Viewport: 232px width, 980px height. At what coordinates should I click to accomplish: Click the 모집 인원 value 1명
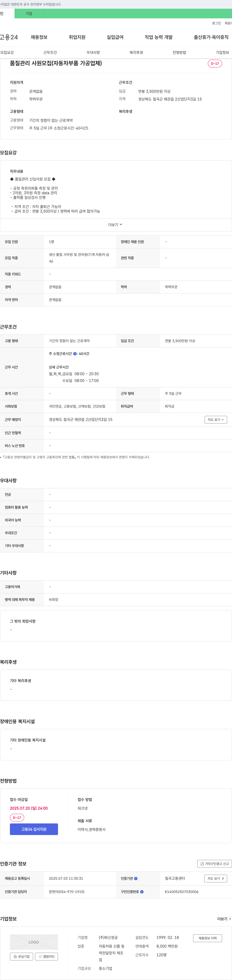(51, 242)
